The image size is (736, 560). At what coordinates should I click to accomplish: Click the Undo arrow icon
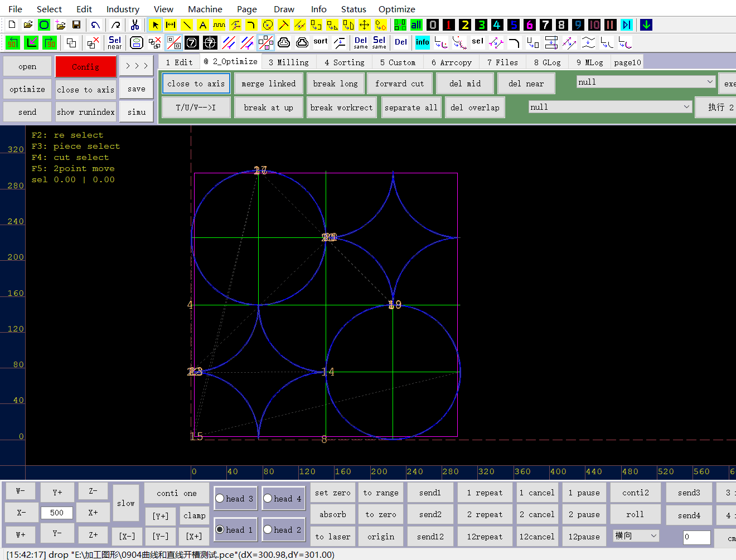[95, 25]
